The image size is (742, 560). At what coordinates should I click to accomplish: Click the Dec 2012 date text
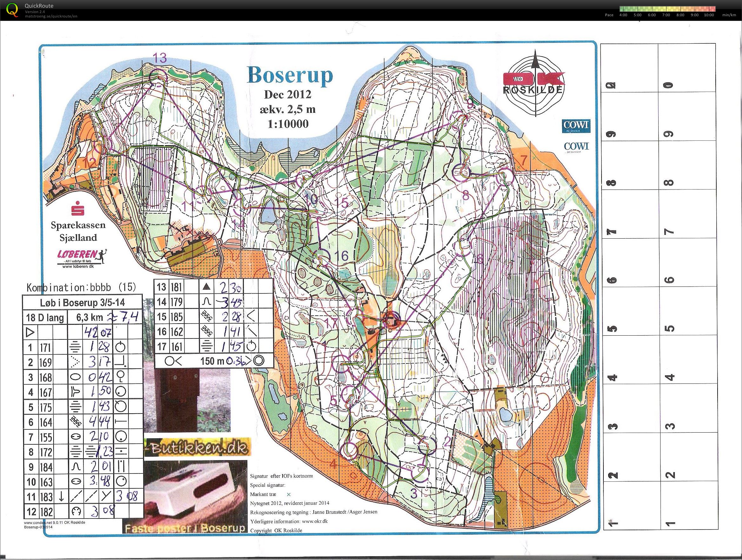(288, 94)
